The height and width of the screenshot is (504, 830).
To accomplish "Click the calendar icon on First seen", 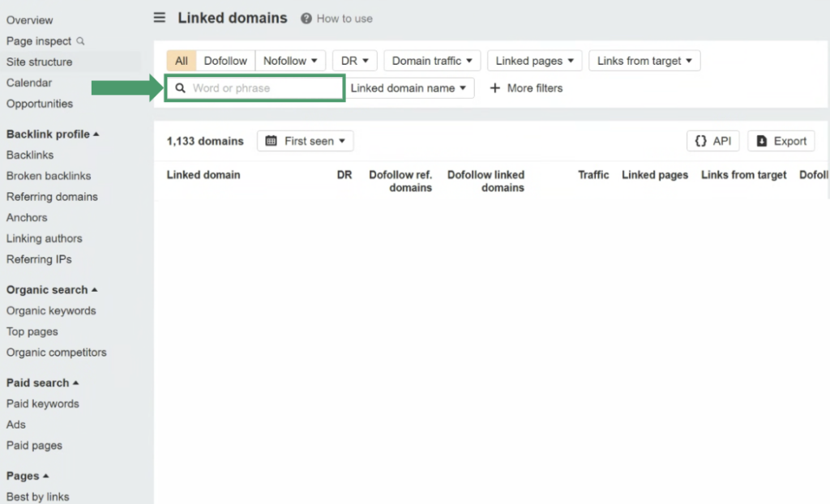I will coord(272,141).
